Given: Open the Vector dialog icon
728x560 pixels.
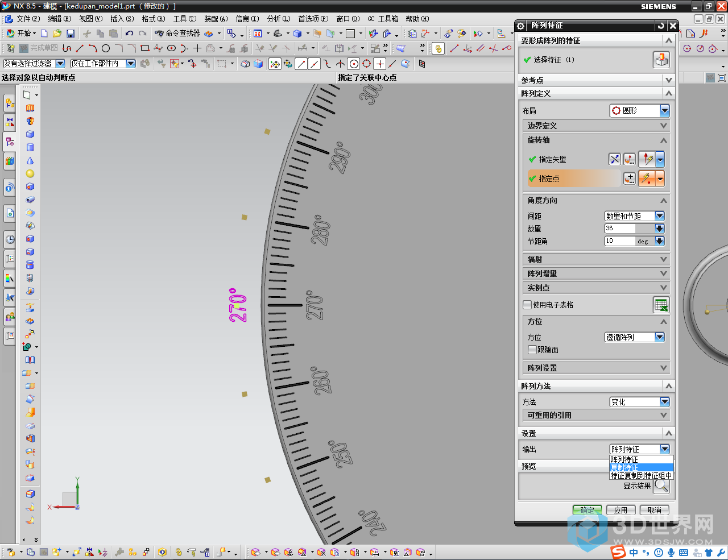Looking at the screenshot, I should 630,159.
